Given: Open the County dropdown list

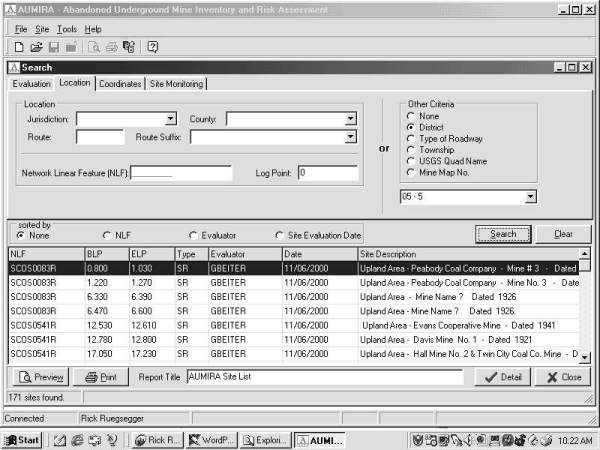Looking at the screenshot, I should pyautogui.click(x=350, y=119).
